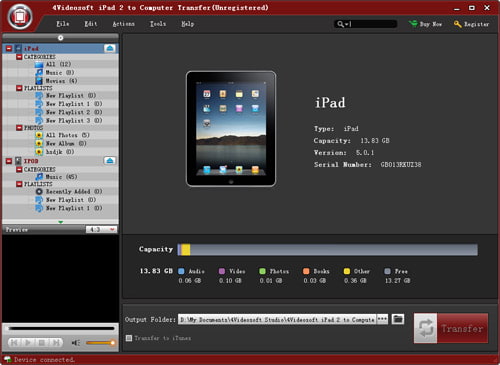Viewport: 500px width, 365px height.
Task: Go to previous item in preview
Action: 15,342
